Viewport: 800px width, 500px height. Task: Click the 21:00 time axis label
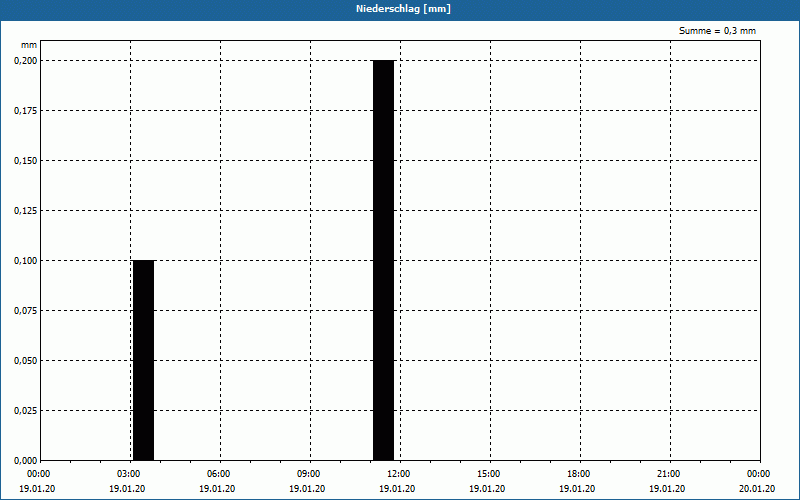(668, 474)
